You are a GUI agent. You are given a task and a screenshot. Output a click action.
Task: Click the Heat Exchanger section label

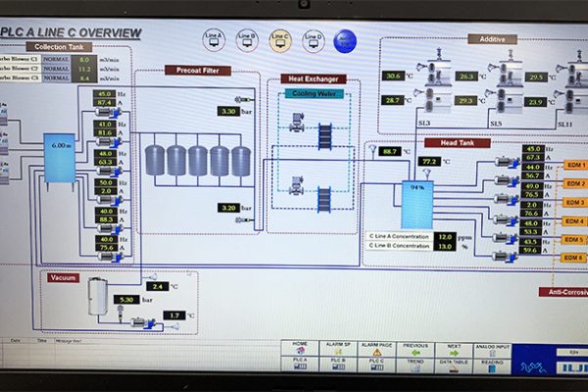[314, 79]
